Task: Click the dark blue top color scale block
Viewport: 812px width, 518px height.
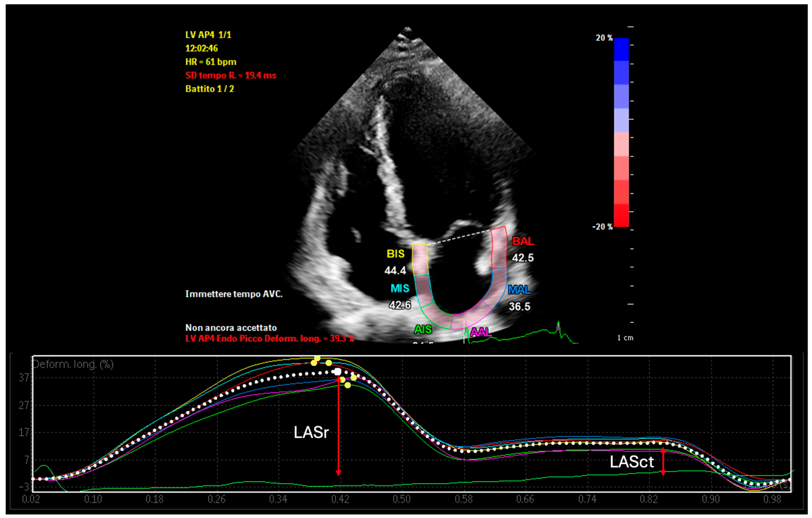Action: click(x=621, y=49)
